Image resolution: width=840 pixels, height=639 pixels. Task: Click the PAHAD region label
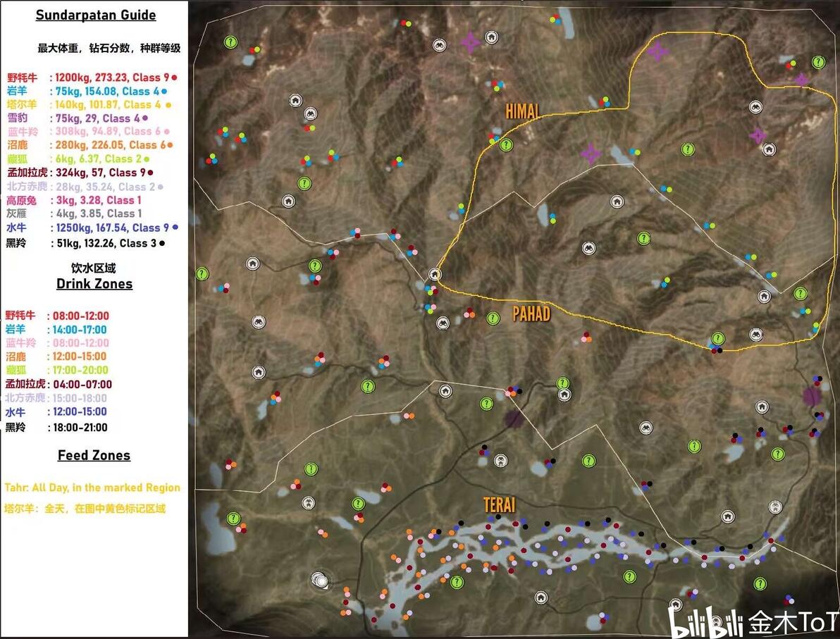point(531,314)
